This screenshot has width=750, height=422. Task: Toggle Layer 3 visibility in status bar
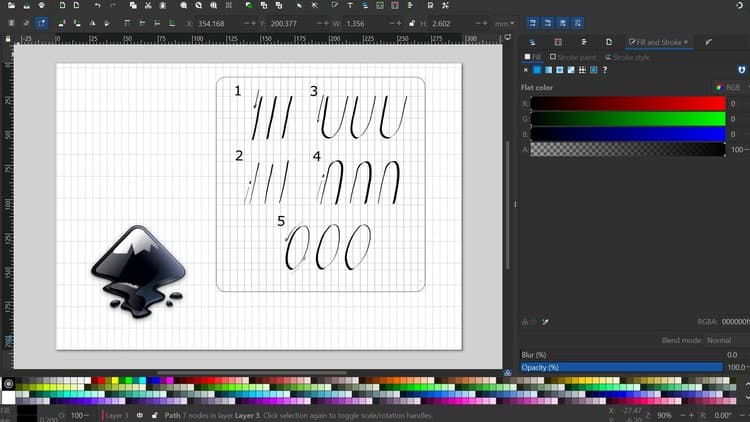pyautogui.click(x=140, y=415)
